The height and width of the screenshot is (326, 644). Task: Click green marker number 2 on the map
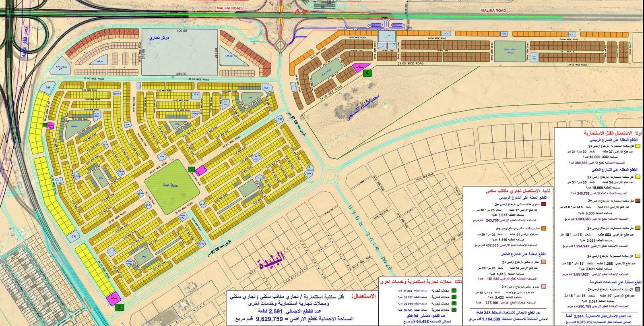click(119, 307)
